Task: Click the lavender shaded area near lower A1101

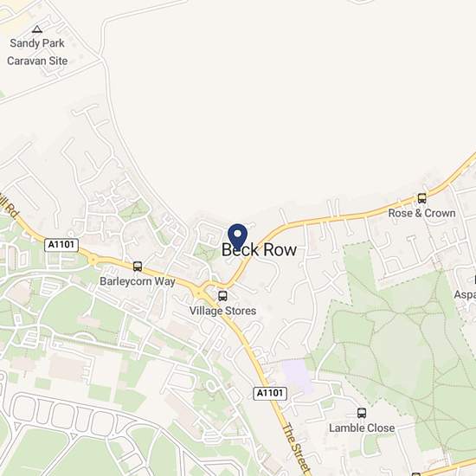Action: (x=297, y=376)
